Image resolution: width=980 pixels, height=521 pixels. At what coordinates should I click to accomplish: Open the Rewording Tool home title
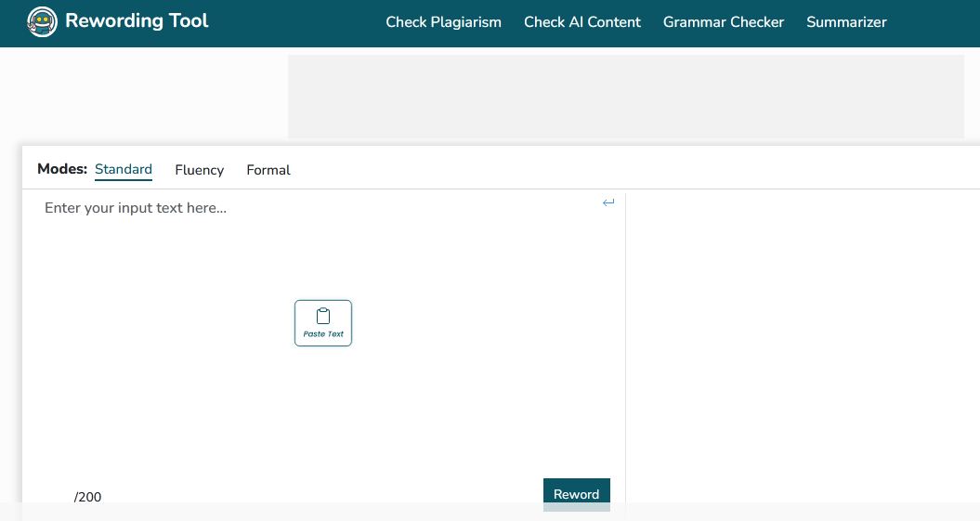137,20
